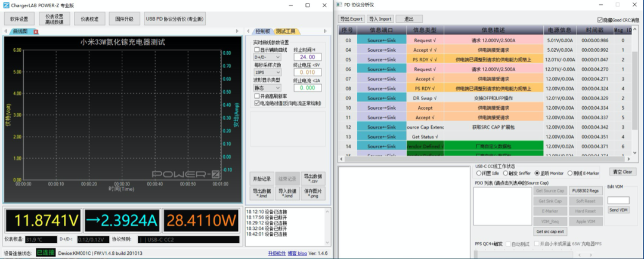The height and width of the screenshot is (259, 644).
Task: Click the left tab-scroll arrow beside 曲线图
Action: click(5, 31)
